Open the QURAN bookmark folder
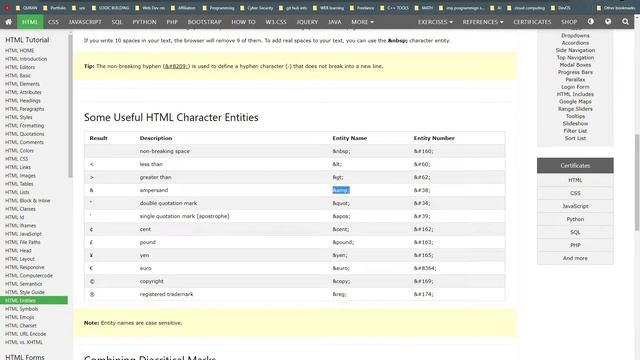 pos(26,8)
